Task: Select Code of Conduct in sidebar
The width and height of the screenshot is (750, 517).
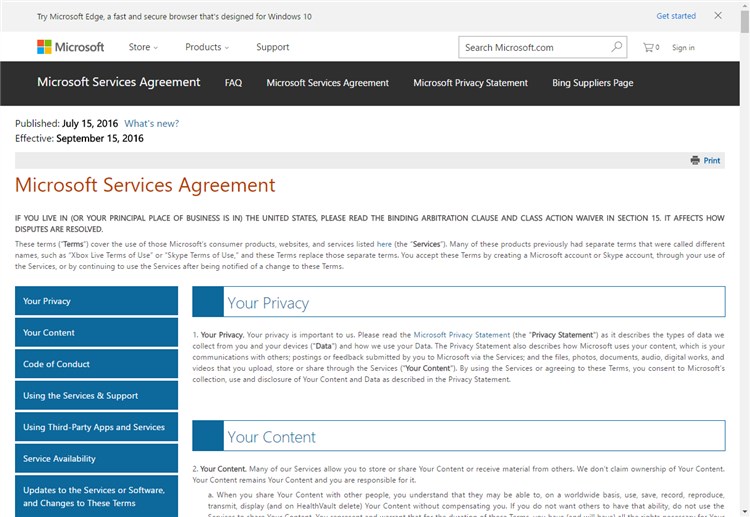Action: click(x=96, y=364)
